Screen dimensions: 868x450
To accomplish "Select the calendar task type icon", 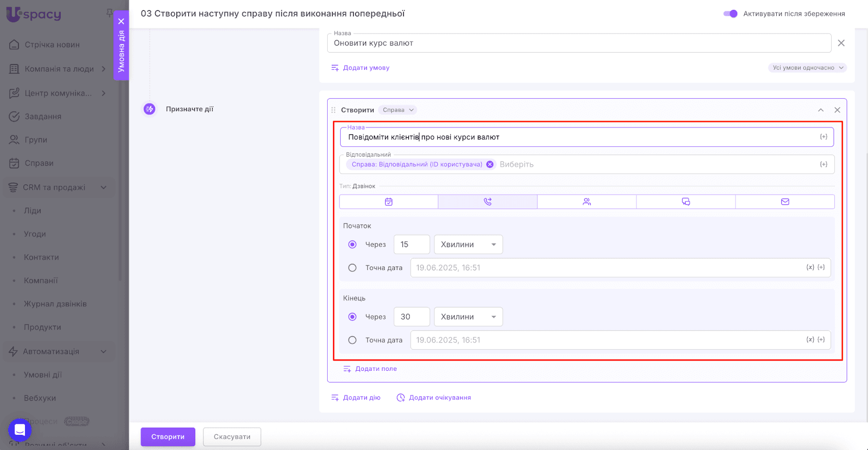I will coord(388,202).
